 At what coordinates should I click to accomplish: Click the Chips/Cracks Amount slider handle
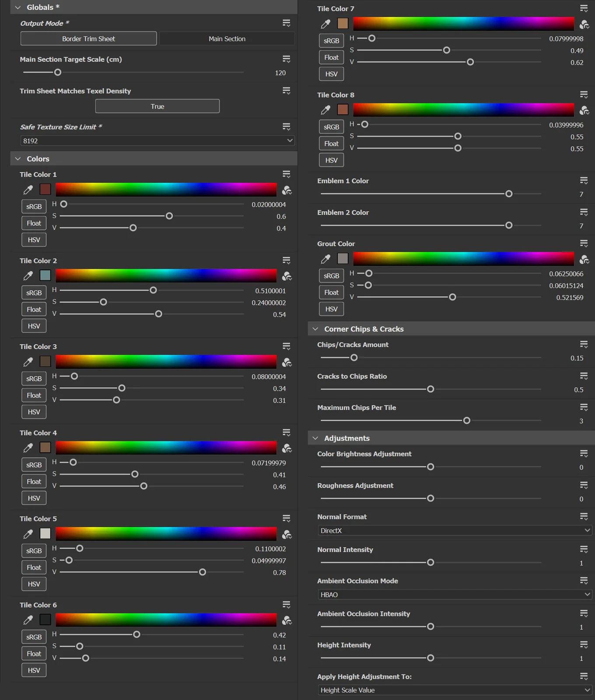(x=354, y=358)
